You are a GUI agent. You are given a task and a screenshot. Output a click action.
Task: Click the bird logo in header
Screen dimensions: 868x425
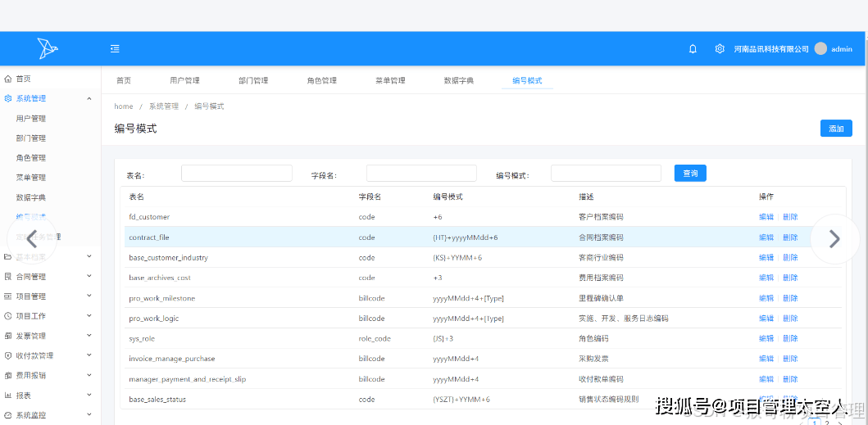(48, 48)
